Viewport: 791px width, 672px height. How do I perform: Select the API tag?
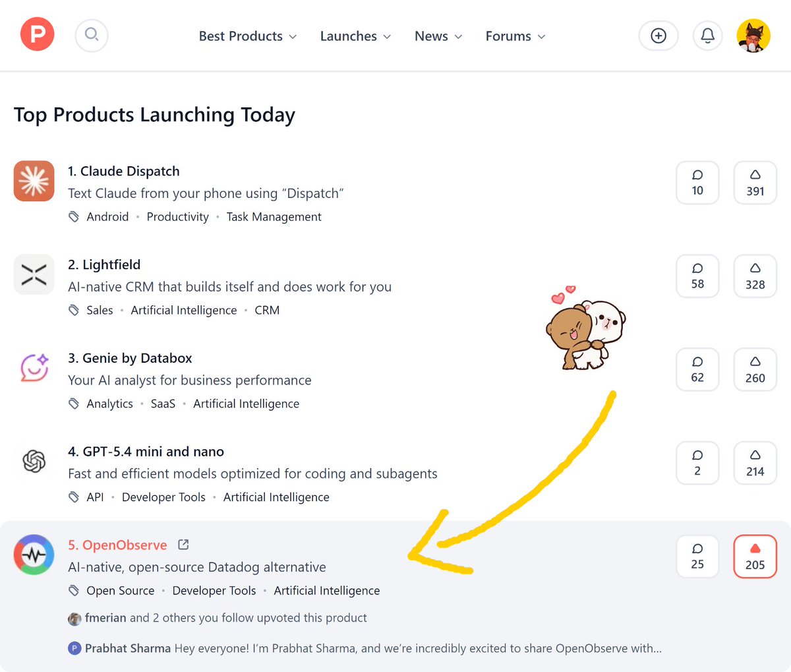tap(95, 497)
